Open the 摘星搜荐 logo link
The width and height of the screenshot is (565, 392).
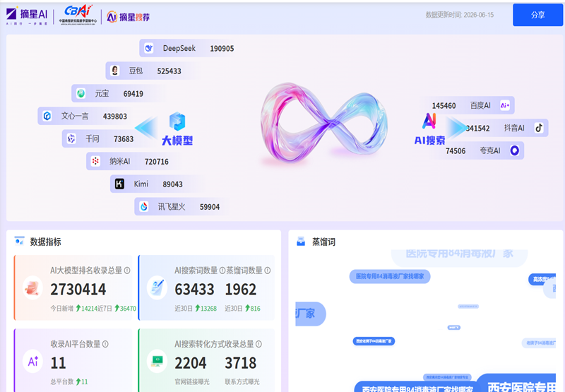[129, 16]
